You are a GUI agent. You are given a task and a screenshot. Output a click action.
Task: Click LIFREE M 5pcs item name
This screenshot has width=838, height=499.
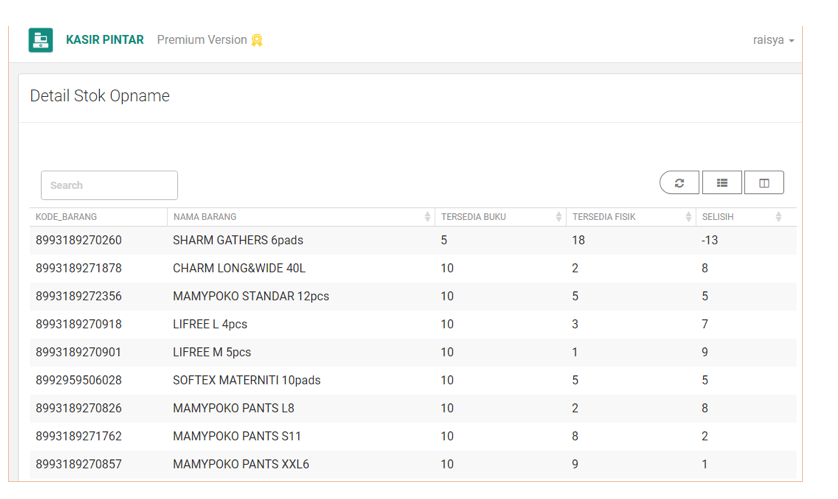coord(212,353)
